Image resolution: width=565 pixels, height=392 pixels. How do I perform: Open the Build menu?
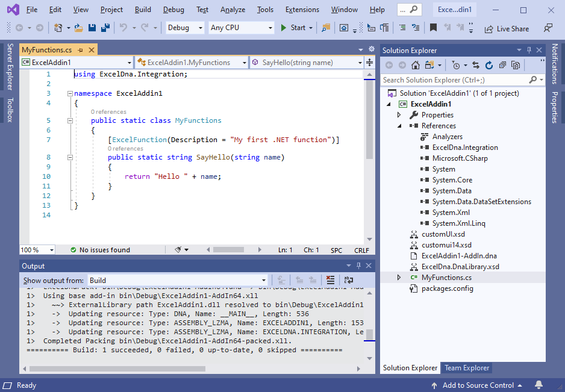pos(143,10)
